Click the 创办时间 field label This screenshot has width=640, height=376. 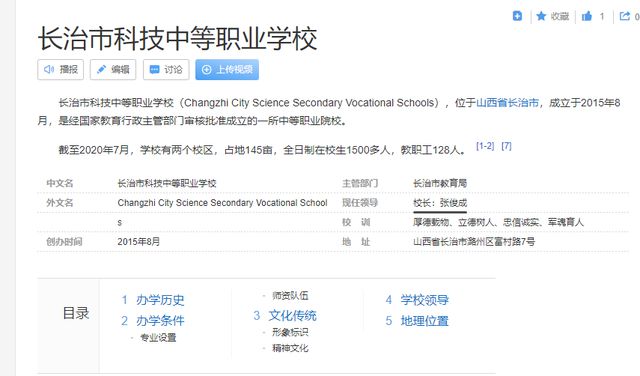click(64, 242)
